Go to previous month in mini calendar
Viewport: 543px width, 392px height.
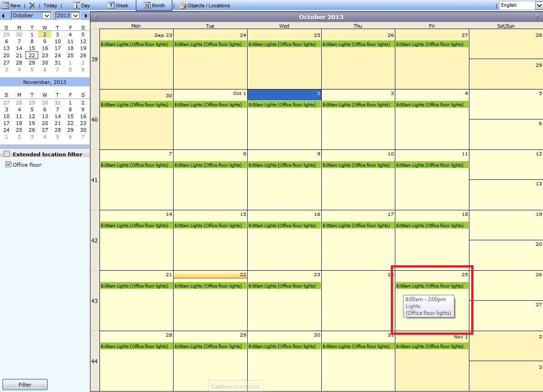(4, 16)
